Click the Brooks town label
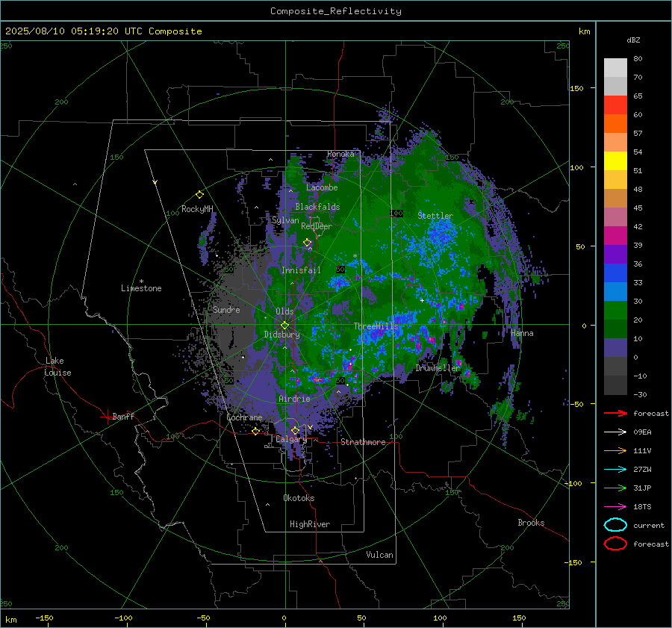This screenshot has width=672, height=628. (x=531, y=523)
